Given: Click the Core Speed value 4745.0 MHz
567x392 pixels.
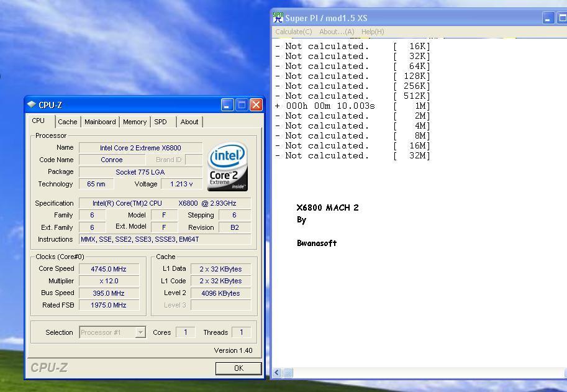Looking at the screenshot, I should click(109, 269).
